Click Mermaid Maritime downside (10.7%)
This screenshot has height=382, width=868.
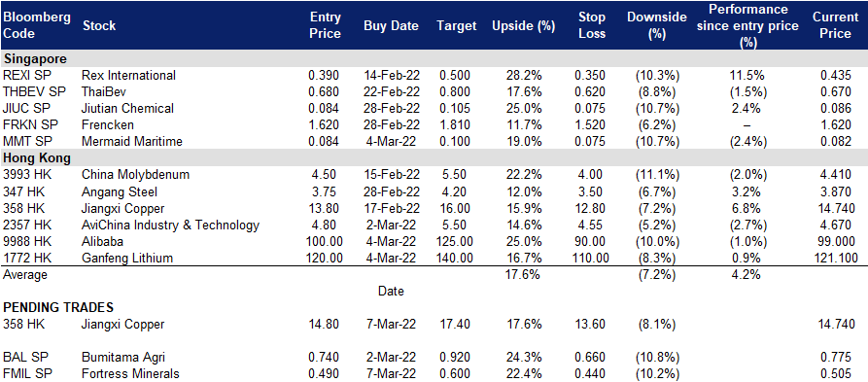(657, 142)
